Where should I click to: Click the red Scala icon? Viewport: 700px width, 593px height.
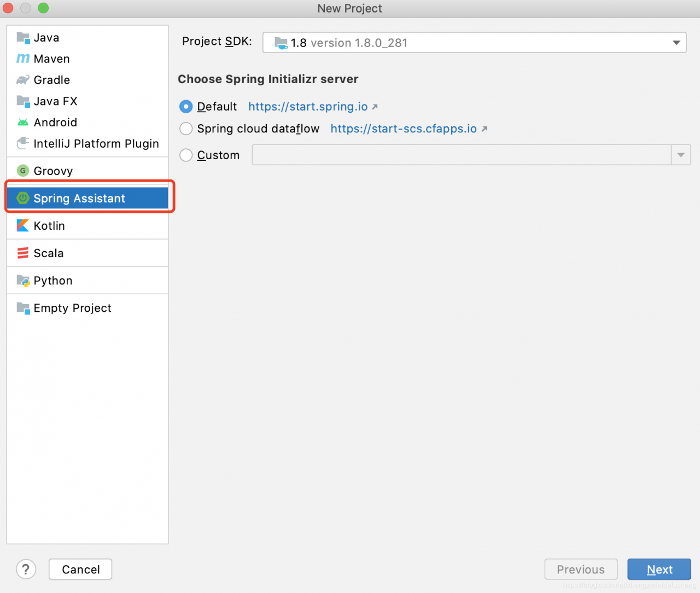[x=23, y=253]
